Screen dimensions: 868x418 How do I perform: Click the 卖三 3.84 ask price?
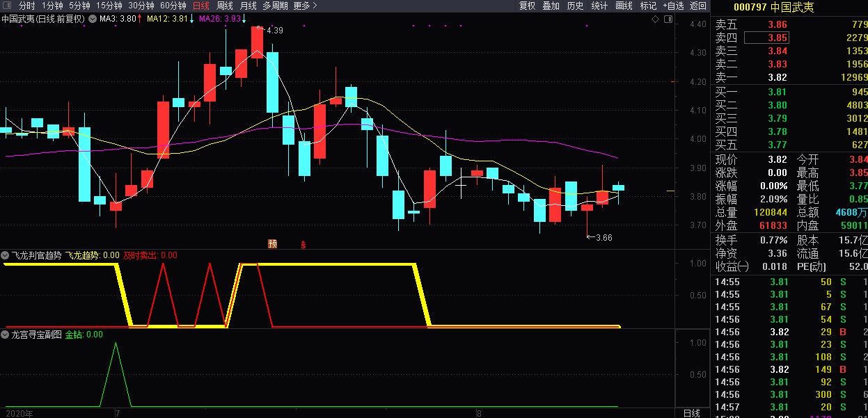(778, 51)
